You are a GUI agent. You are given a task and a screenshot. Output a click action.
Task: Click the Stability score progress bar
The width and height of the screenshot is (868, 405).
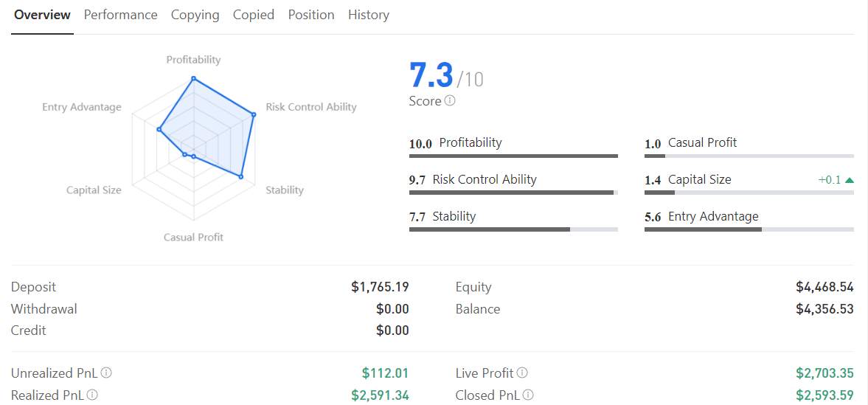[513, 229]
